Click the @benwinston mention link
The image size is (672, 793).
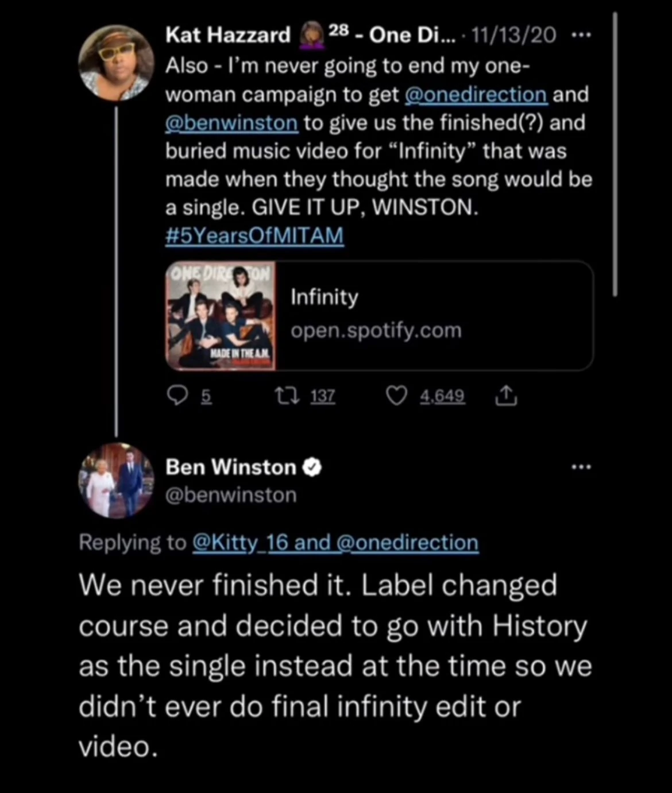point(231,122)
